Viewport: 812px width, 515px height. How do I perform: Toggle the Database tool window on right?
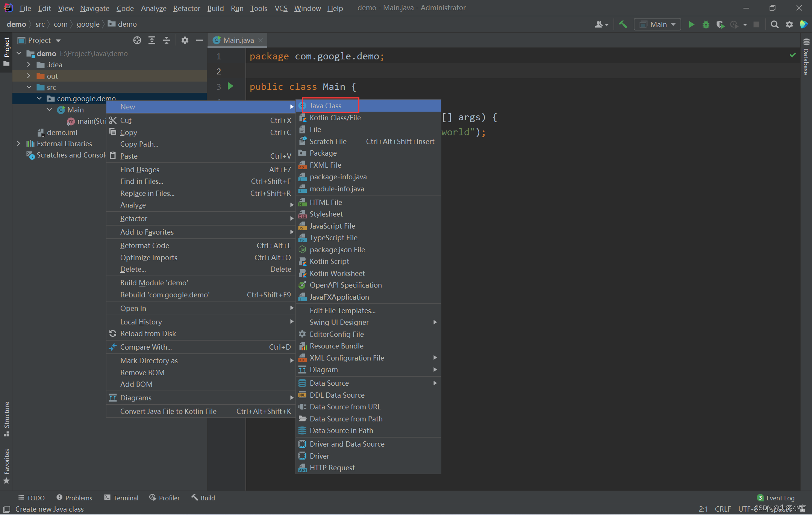(x=806, y=58)
